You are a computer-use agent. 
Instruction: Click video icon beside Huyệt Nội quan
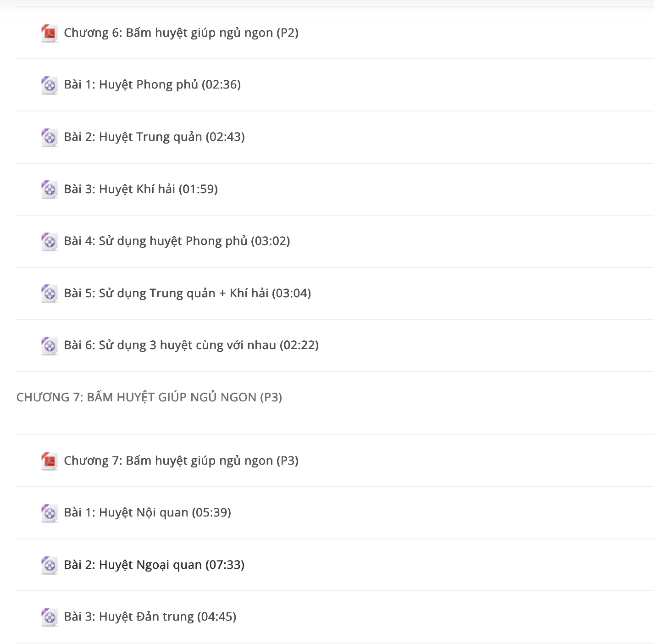(x=49, y=513)
